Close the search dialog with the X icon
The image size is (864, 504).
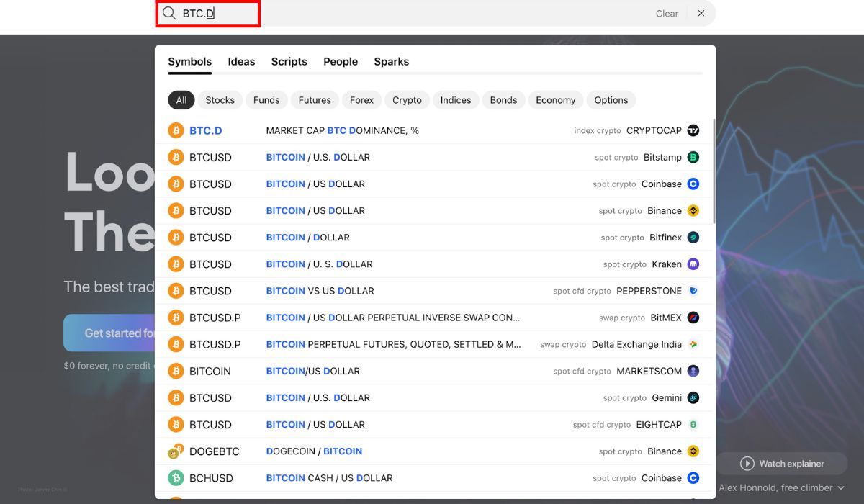click(701, 14)
